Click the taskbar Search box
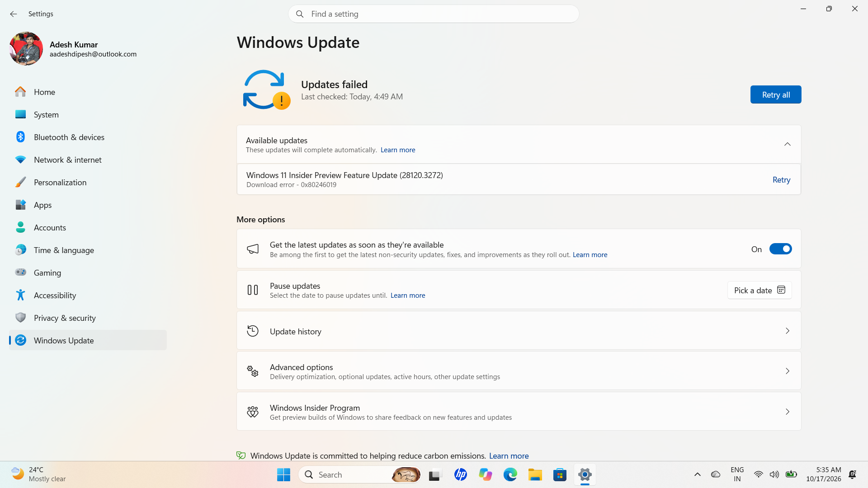 [x=360, y=475]
